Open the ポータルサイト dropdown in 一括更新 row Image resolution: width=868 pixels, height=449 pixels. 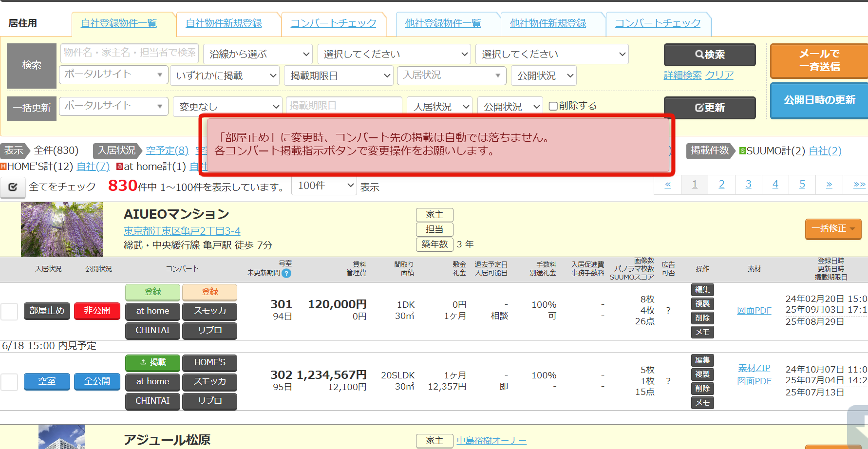coord(113,106)
